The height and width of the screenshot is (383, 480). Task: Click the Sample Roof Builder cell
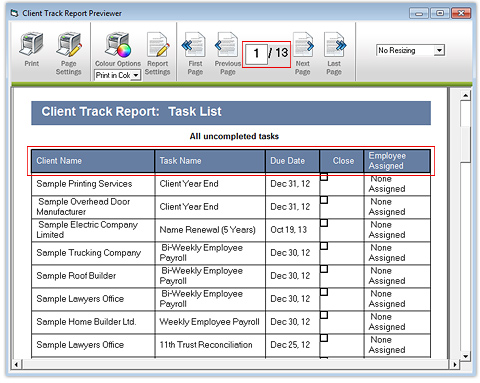click(x=93, y=276)
